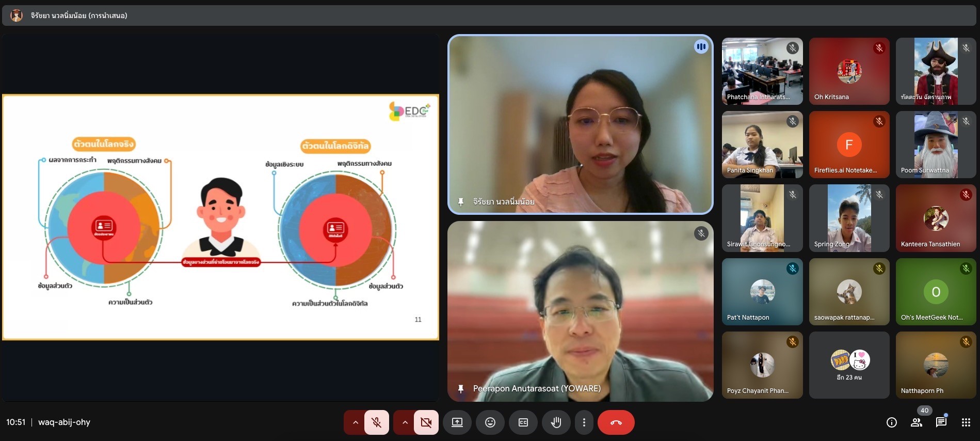Open meeting details info icon
The width and height of the screenshot is (980, 441).
(x=891, y=422)
